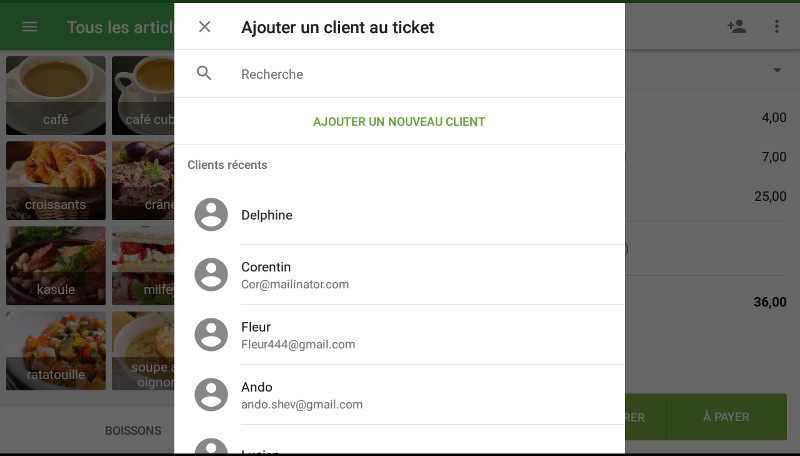Open the three-dot overflow menu

(777, 27)
